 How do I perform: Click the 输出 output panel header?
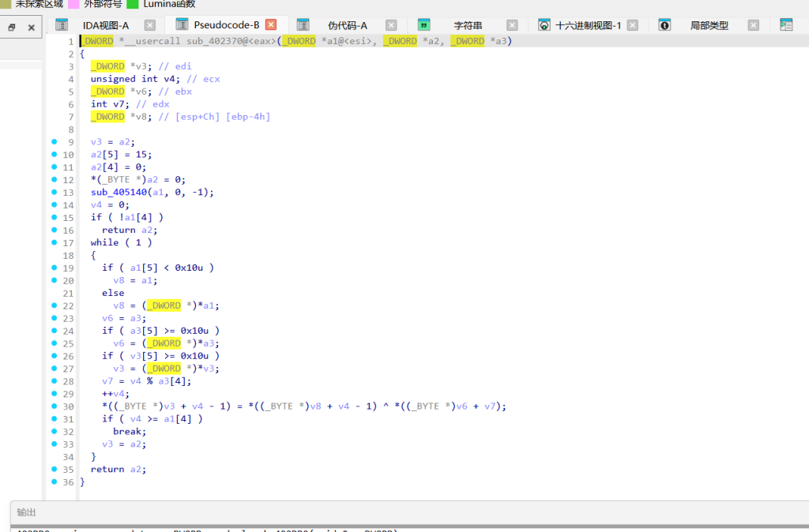click(26, 512)
